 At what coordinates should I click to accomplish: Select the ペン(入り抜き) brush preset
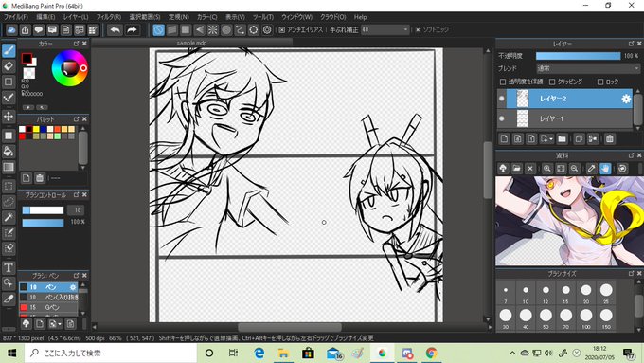(x=48, y=297)
